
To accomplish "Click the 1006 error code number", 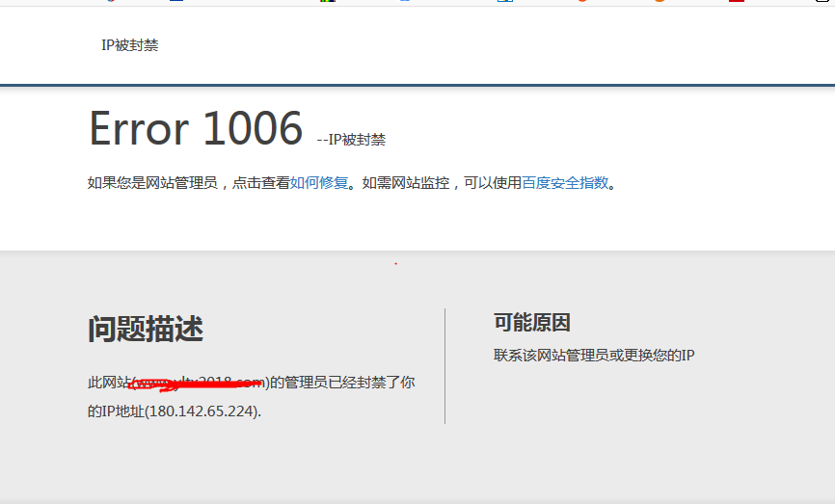I will click(x=251, y=129).
